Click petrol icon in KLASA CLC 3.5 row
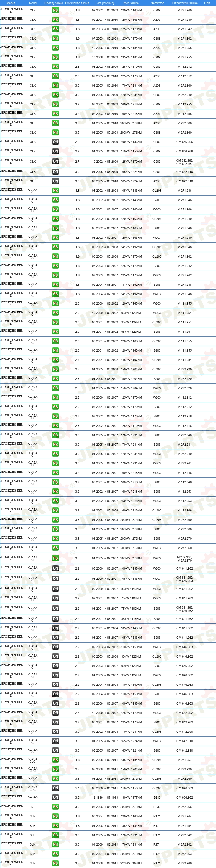Viewport: 216px width, 868px height. pos(56,779)
